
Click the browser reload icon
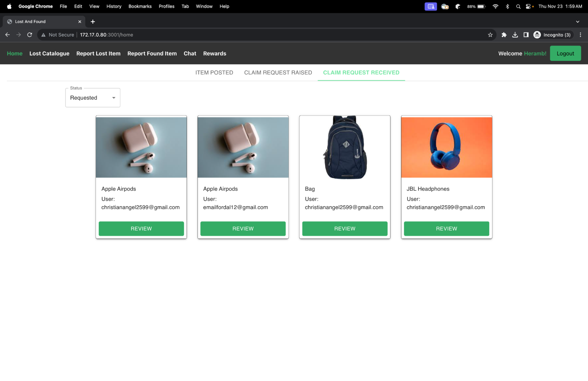click(x=30, y=35)
